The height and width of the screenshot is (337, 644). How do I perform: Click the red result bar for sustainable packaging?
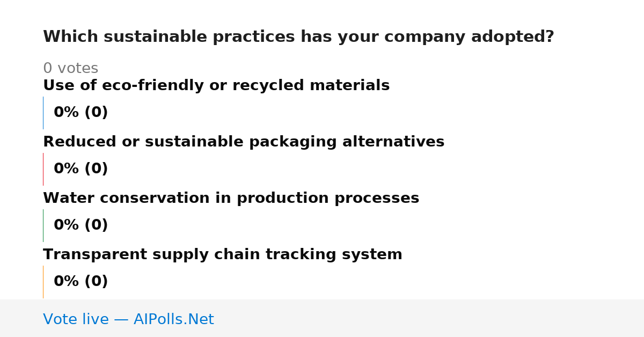pyautogui.click(x=43, y=169)
